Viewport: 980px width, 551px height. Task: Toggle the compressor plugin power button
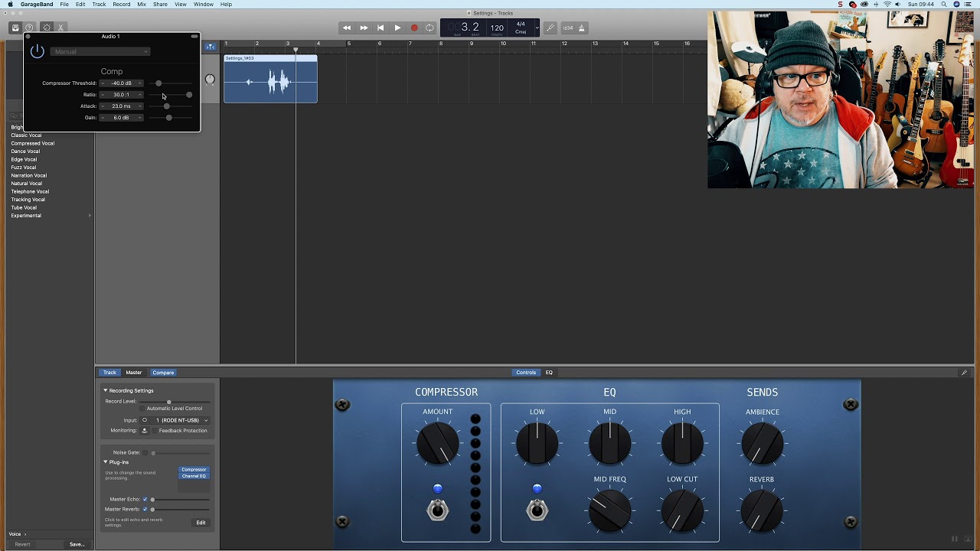coord(37,51)
